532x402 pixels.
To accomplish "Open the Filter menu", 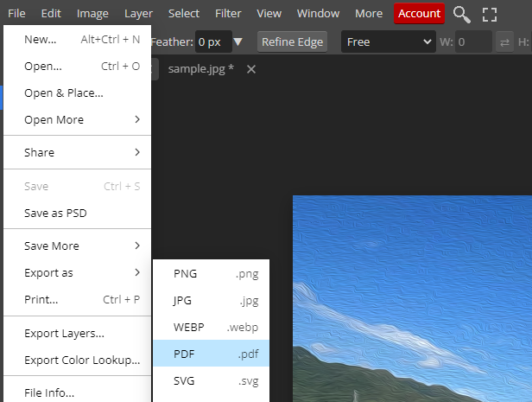I will 228,14.
